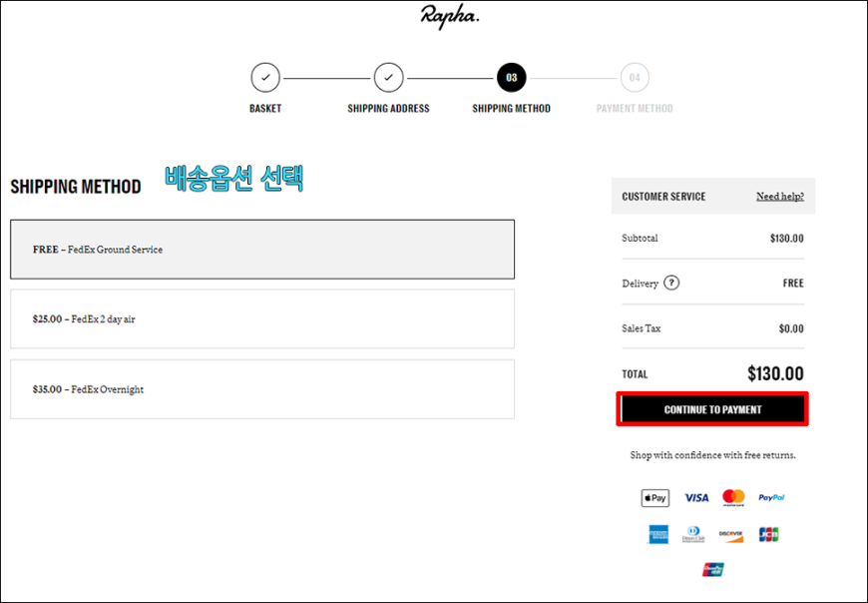Click the Diners Club icon
868x603 pixels.
pyautogui.click(x=693, y=534)
